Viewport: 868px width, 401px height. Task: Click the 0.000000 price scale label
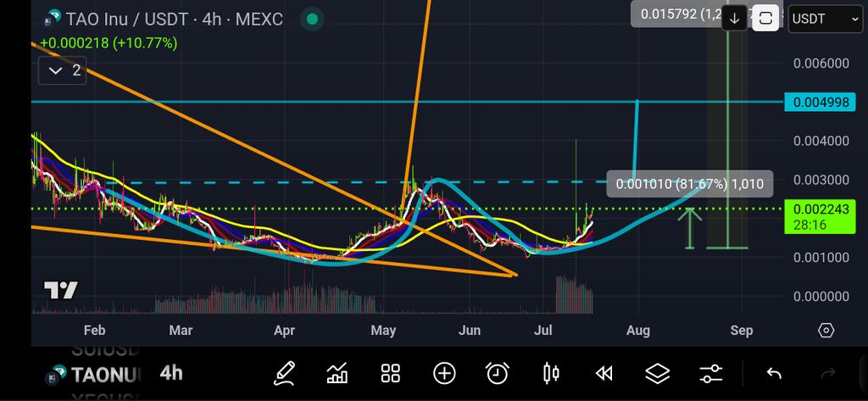821,297
